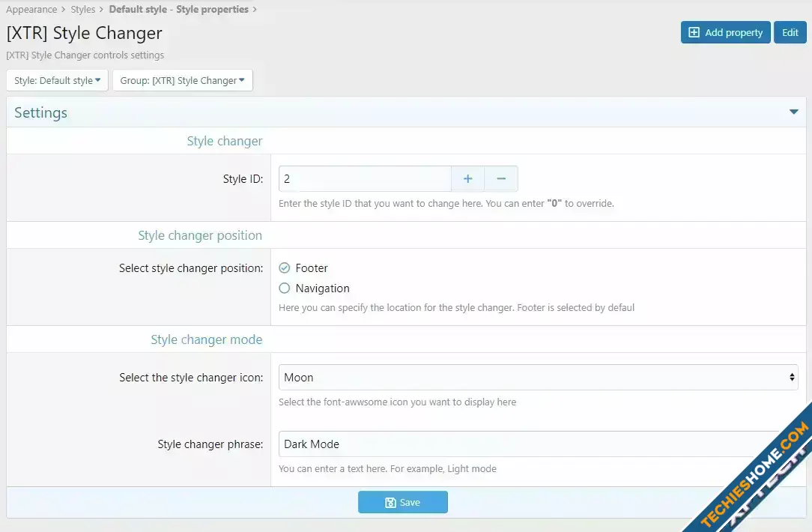Click the Navigation radio label text
The height and width of the screenshot is (532, 812).
(322, 288)
